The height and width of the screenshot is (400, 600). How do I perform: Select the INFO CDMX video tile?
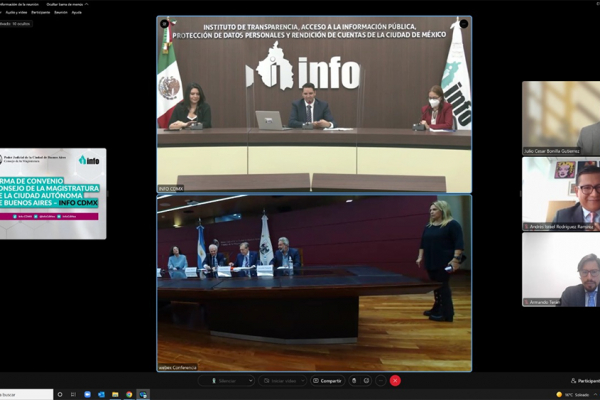[x=314, y=104]
